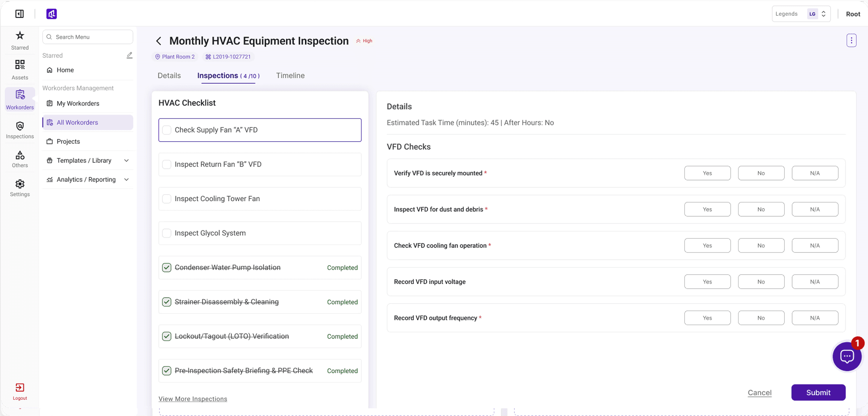
Task: Uncheck Condenser Water Pump Isolation
Action: click(x=166, y=268)
